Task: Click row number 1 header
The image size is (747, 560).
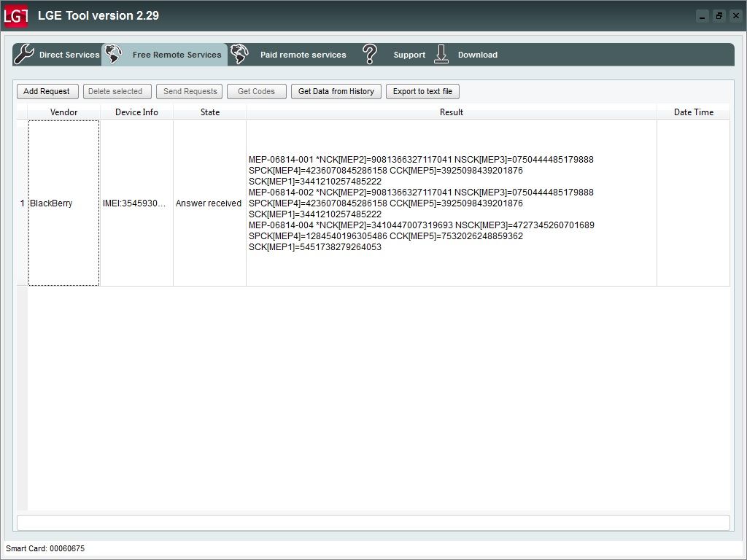Action: point(22,203)
